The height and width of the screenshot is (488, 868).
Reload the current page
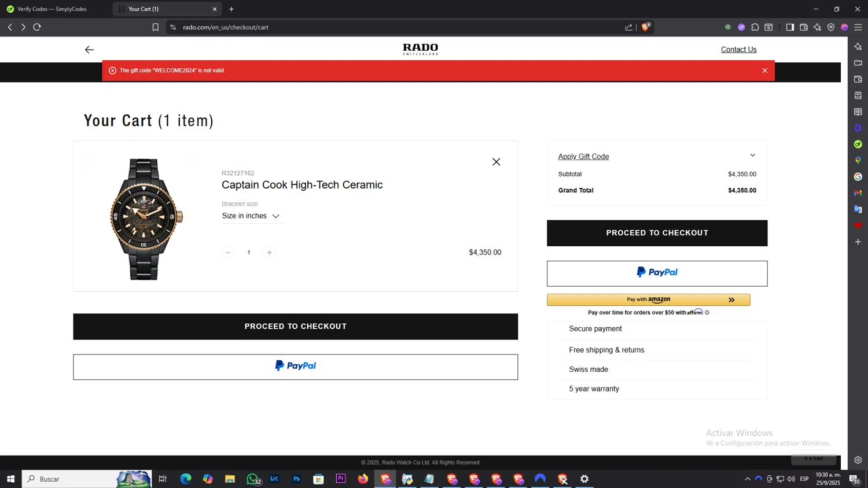[37, 27]
